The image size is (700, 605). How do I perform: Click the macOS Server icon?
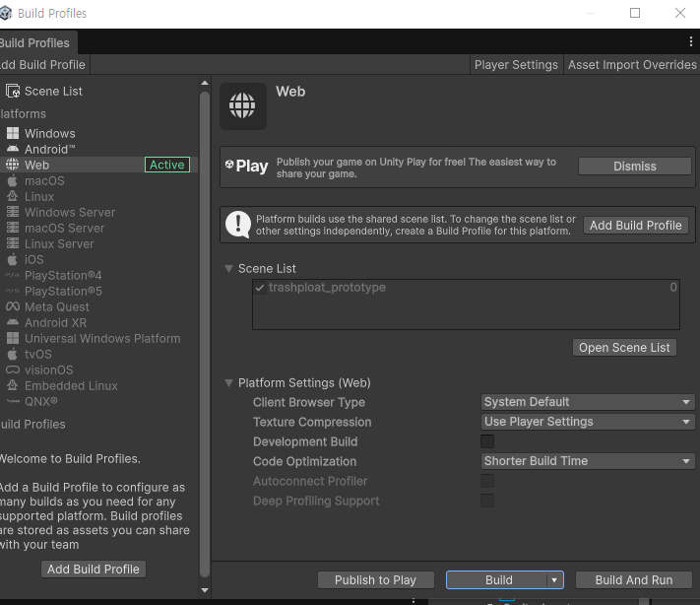point(13,228)
